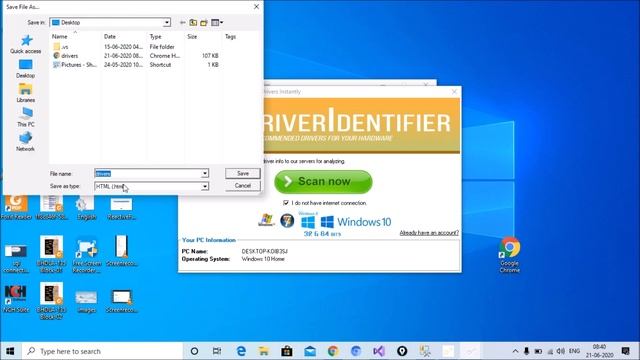Screen dimensions: 640x360
Task: Select the Images desktop icon
Action: coord(87,301)
